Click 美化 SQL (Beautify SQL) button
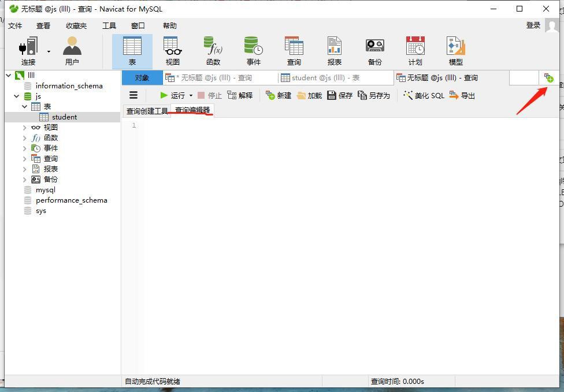564x392 pixels. [x=424, y=95]
